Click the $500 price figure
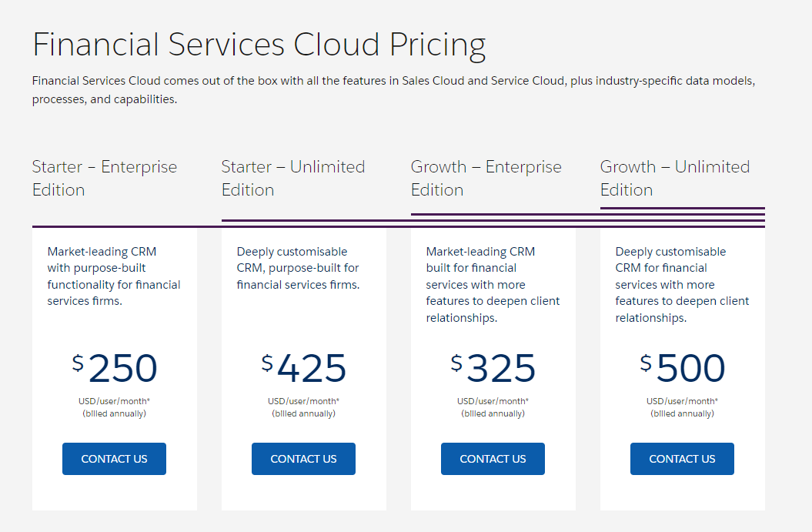This screenshot has height=532, width=812. 683,368
